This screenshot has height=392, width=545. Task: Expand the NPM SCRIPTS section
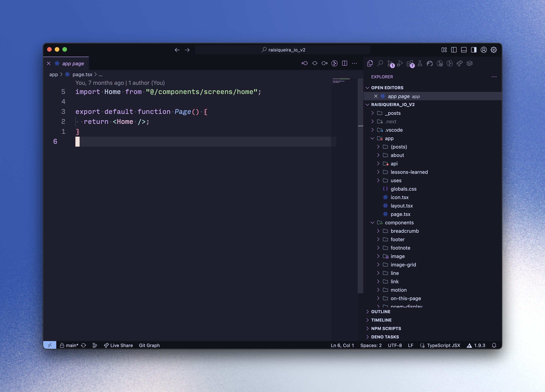[x=432, y=328]
